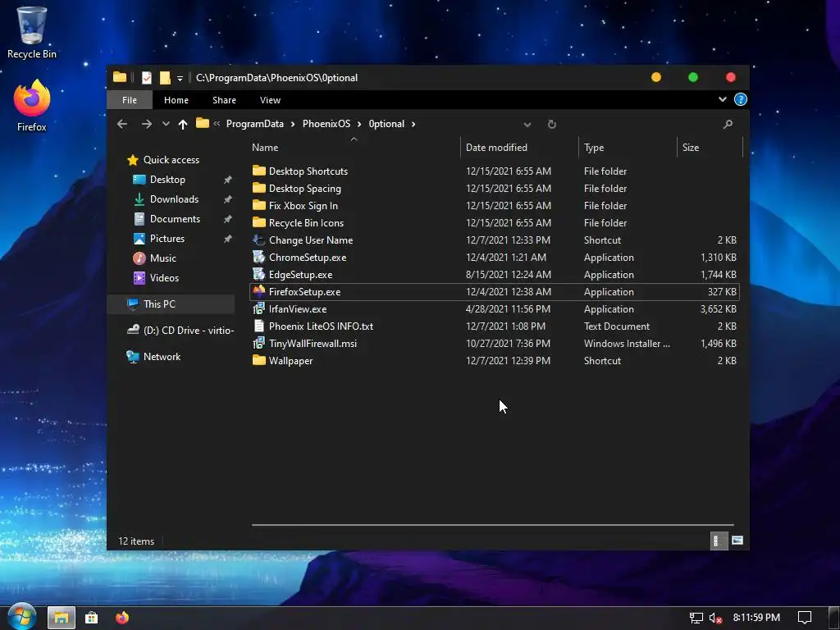Click the New folder icon in title bar
Screen dimensions: 840x630
[x=165, y=78]
